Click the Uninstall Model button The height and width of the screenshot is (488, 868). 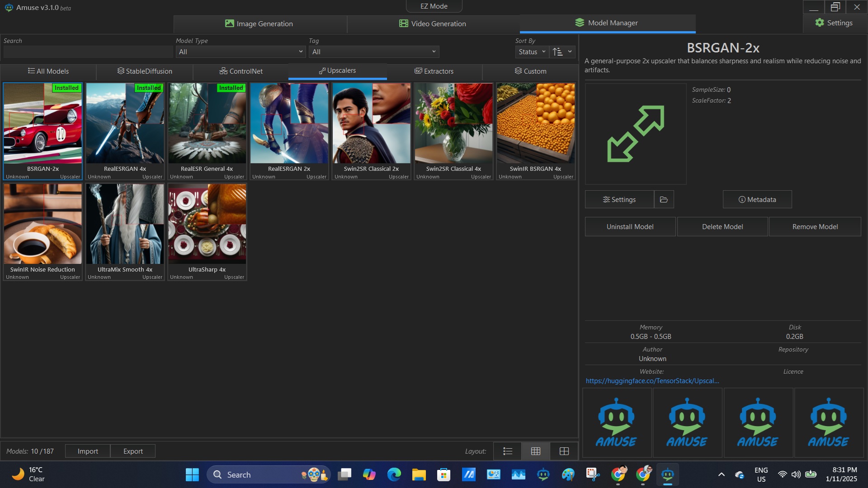tap(630, 226)
